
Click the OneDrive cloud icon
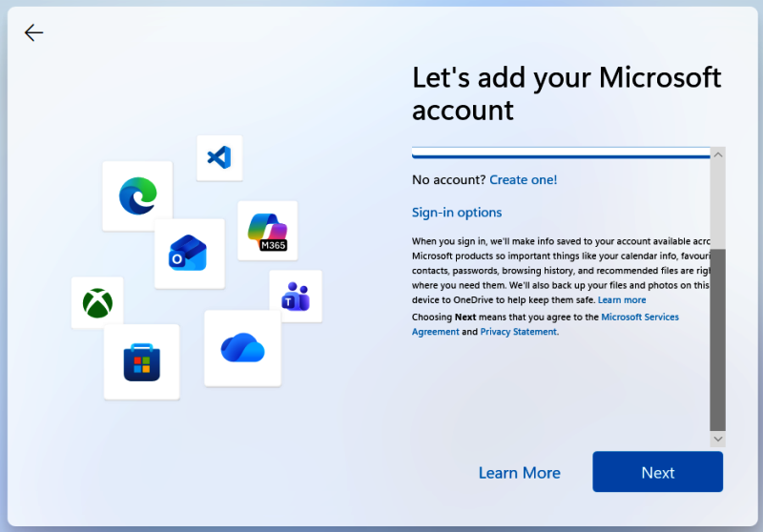242,348
